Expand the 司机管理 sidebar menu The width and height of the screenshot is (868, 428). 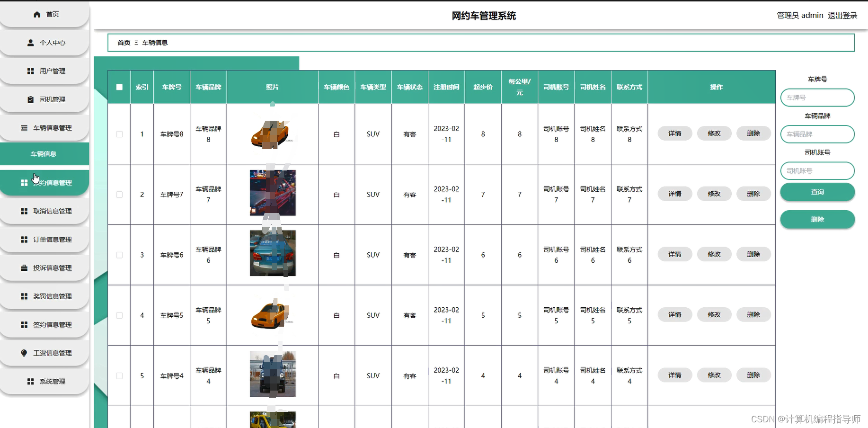click(44, 99)
